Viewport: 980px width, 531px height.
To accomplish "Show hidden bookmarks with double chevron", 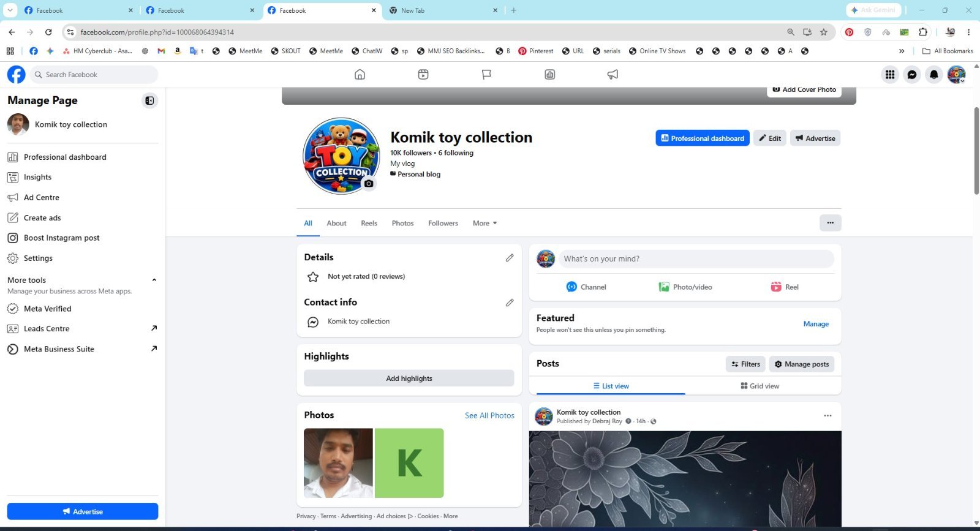I will pyautogui.click(x=901, y=51).
